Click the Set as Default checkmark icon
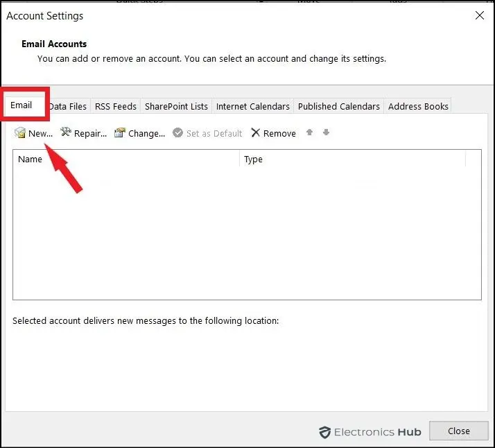 click(x=178, y=133)
